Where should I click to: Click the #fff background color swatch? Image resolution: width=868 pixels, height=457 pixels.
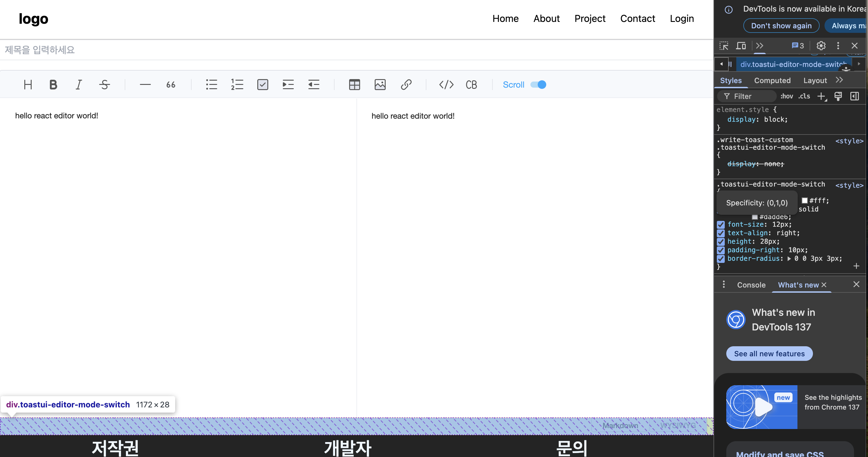[x=805, y=201]
